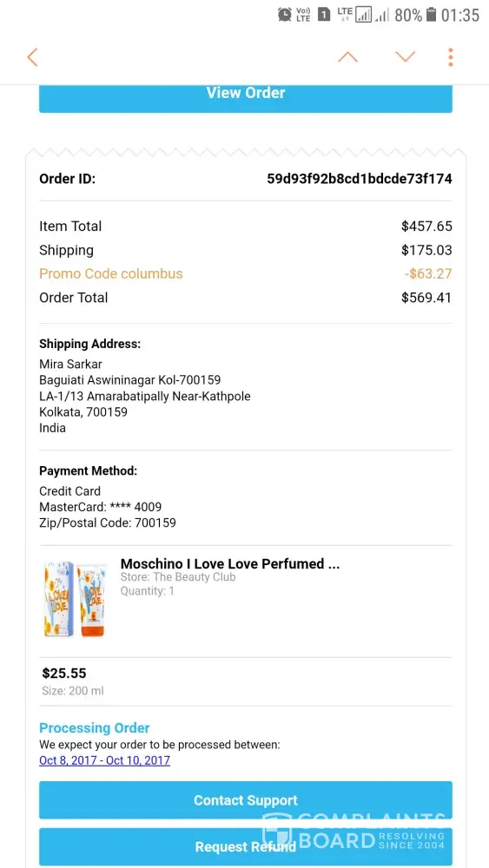Tap the Moschino perfume product thumbnail

pos(75,599)
